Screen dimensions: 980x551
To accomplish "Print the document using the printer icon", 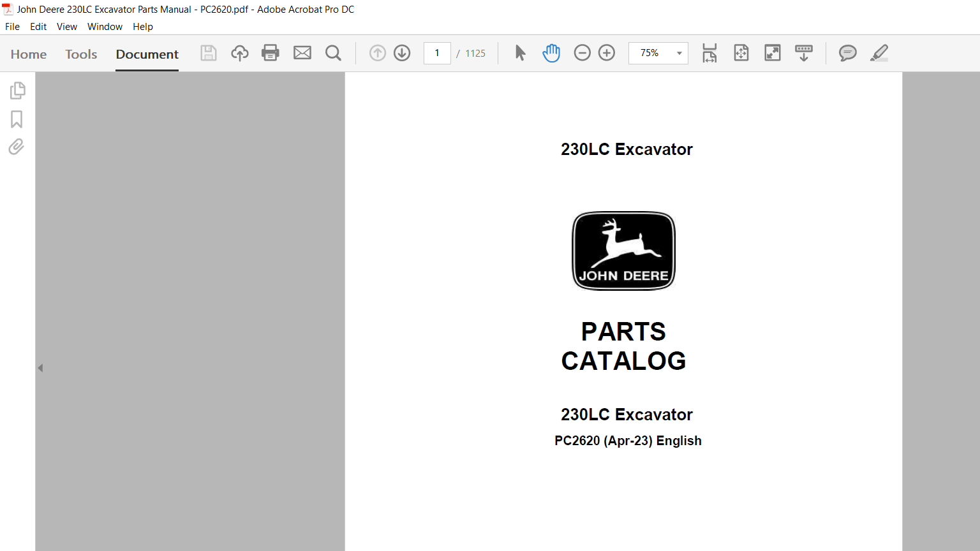I will [x=271, y=53].
